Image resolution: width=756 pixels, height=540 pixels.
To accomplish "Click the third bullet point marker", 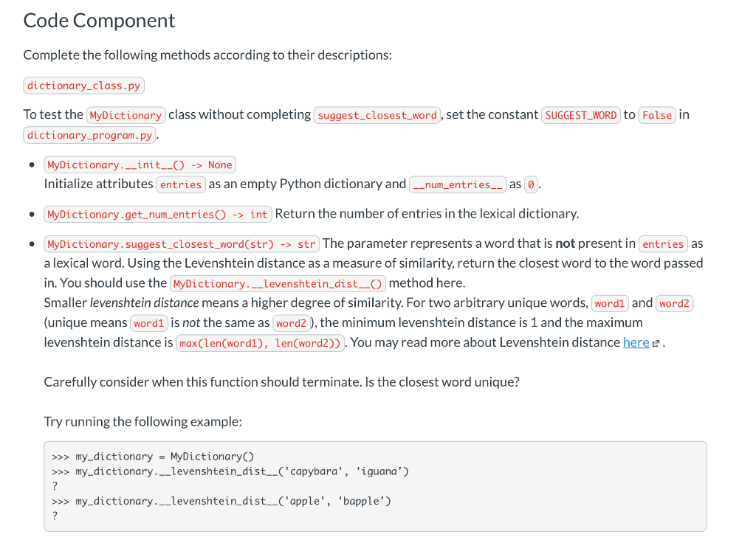I will point(31,243).
